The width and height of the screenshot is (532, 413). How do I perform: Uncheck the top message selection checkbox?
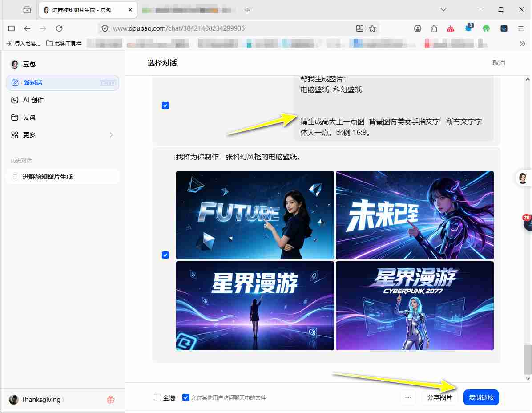point(165,105)
